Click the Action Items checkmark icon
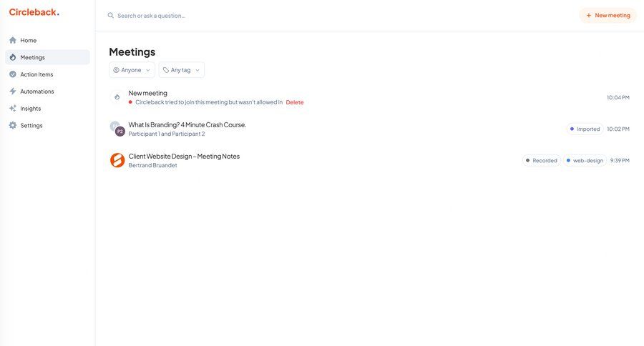 [13, 74]
